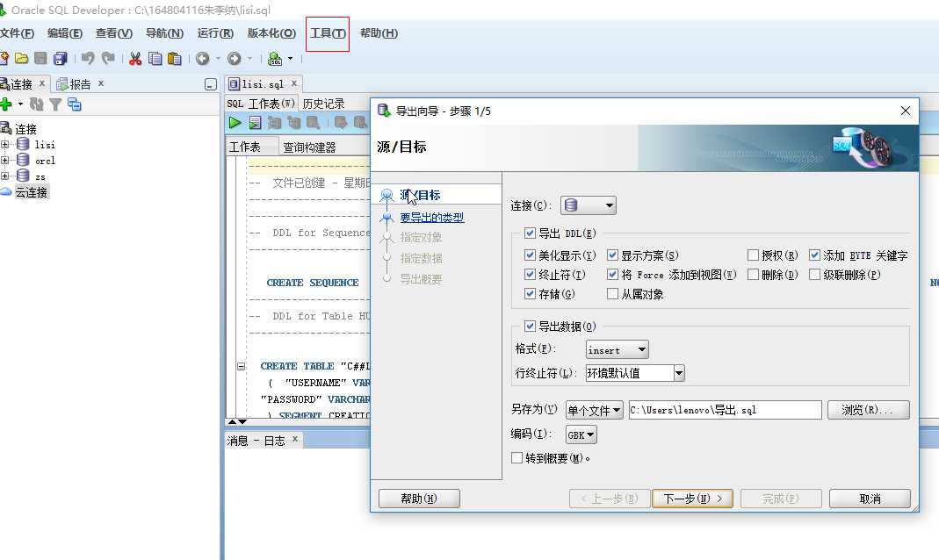Switch to the 报告 tab
This screenshot has height=560, width=939.
pos(80,84)
